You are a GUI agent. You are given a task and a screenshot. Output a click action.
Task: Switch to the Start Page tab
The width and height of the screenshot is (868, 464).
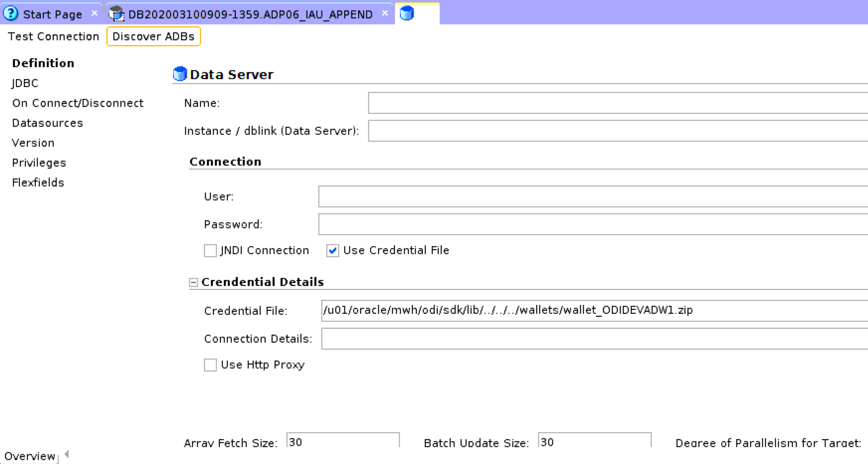pyautogui.click(x=52, y=14)
